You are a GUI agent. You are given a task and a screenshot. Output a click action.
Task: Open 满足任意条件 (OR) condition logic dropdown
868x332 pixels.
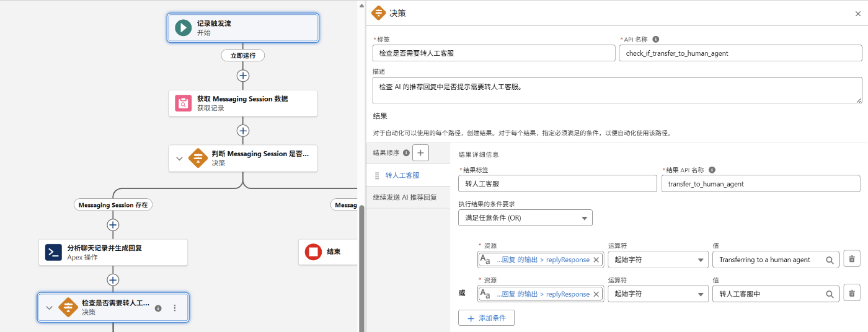525,218
